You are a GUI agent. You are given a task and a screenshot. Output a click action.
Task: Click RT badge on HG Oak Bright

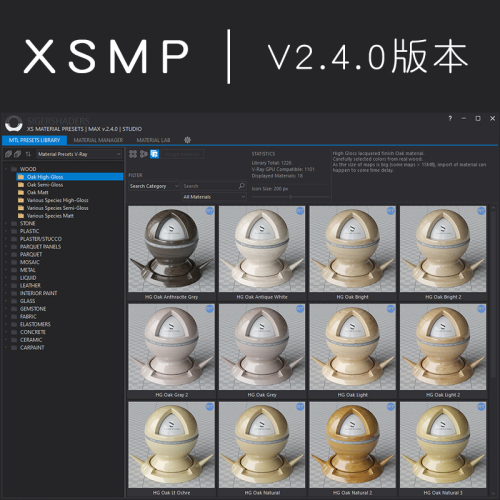(391, 211)
